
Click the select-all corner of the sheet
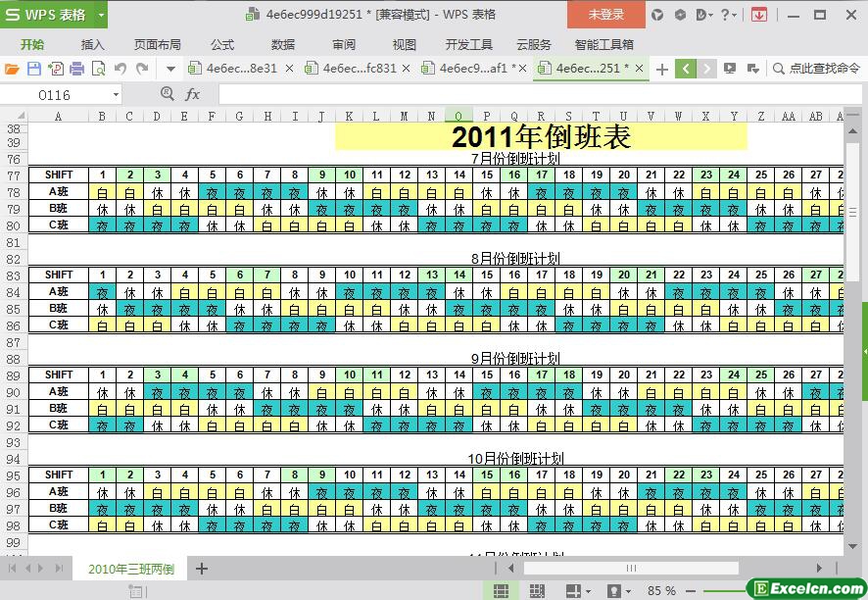(21, 116)
